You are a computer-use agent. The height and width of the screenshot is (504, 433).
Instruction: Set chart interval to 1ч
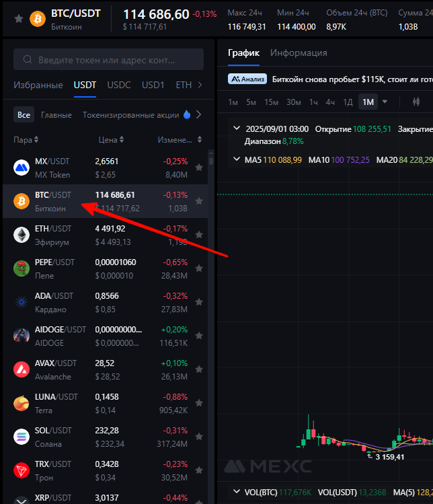click(313, 102)
